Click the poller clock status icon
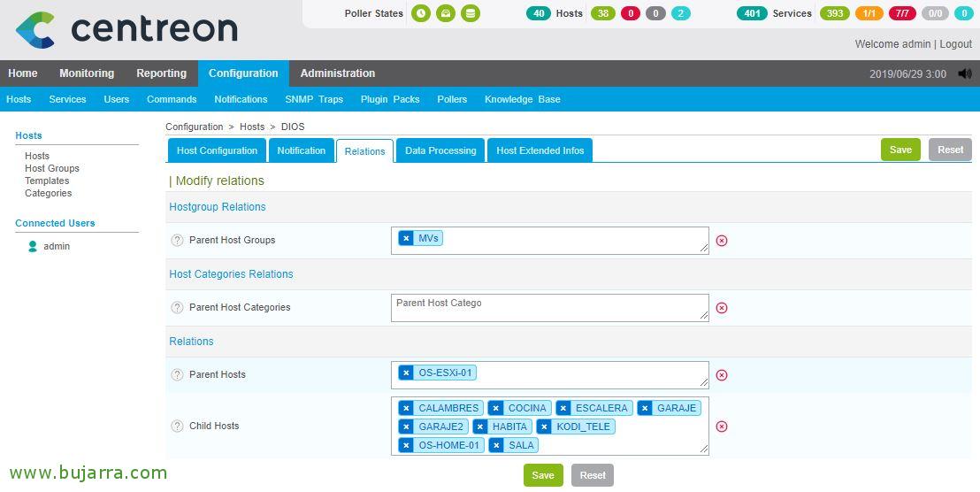The image size is (980, 492). (421, 13)
